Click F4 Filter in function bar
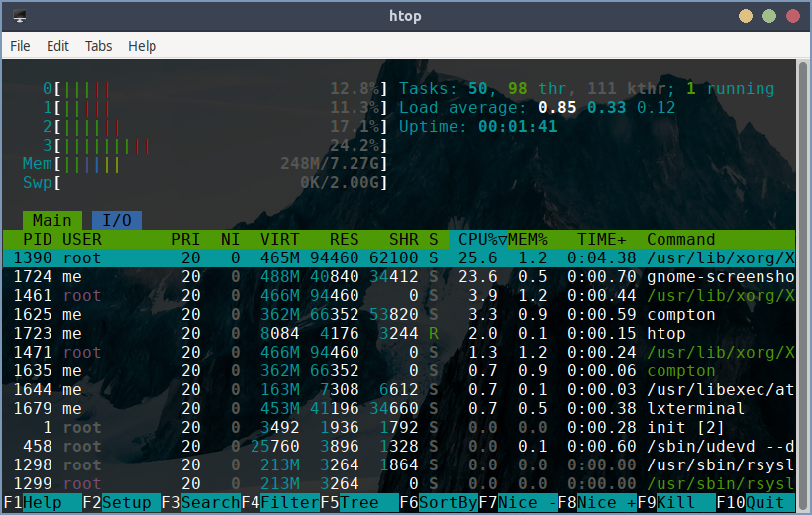812x515 pixels. [x=280, y=502]
